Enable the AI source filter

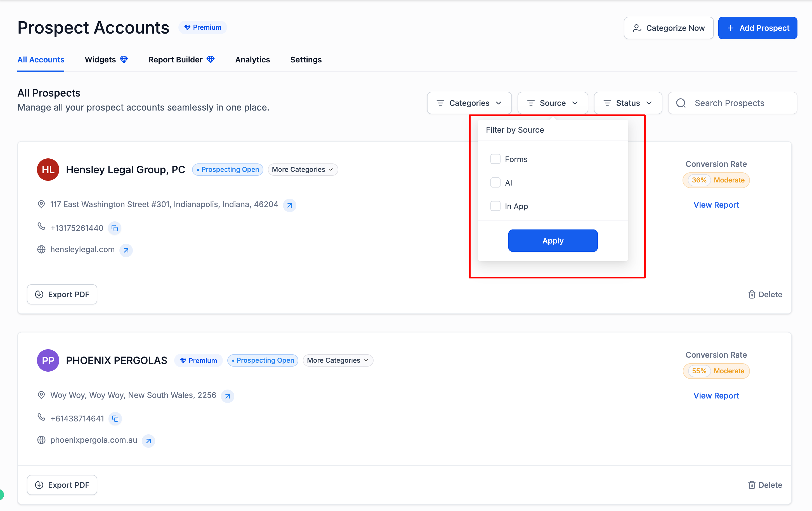click(495, 182)
